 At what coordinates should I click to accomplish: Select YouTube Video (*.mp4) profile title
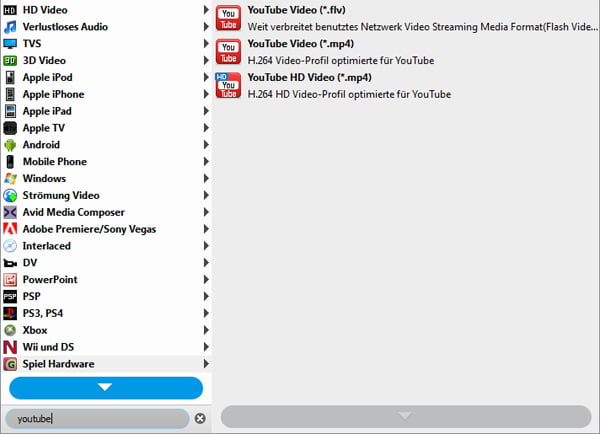click(301, 44)
